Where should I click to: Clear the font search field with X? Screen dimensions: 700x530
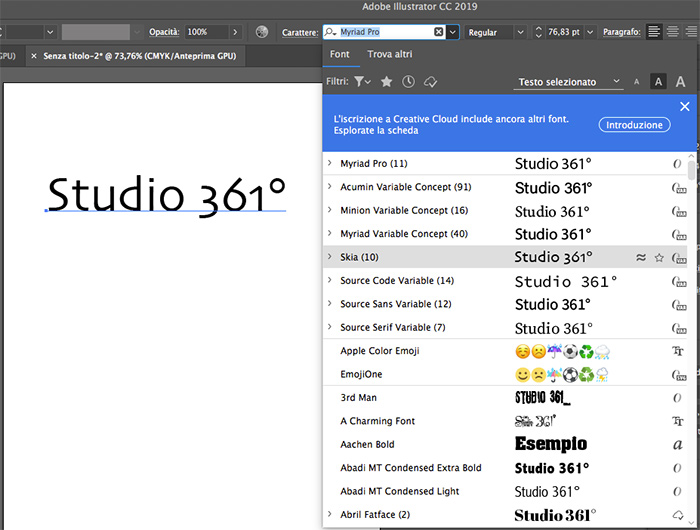point(439,32)
